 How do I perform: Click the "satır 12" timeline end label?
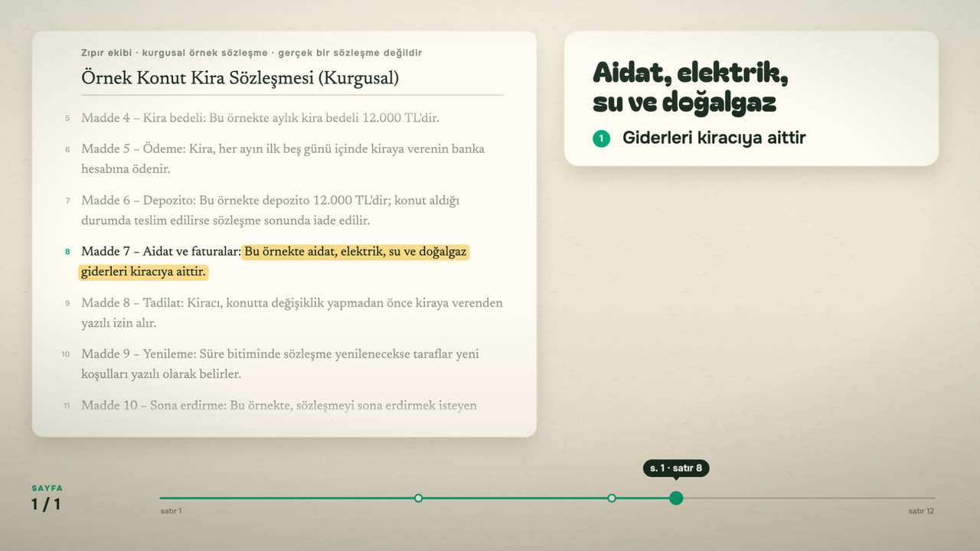(921, 511)
